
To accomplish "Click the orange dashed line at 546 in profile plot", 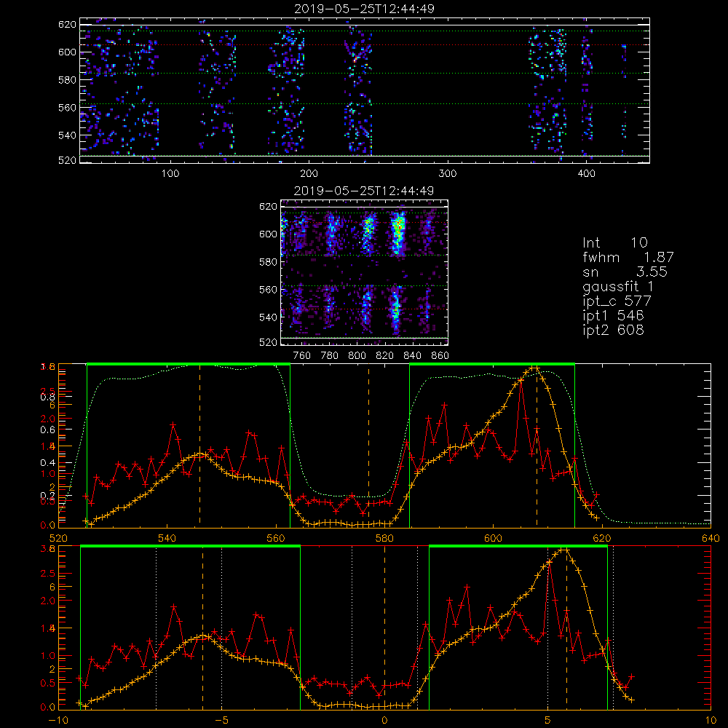I will (x=200, y=446).
